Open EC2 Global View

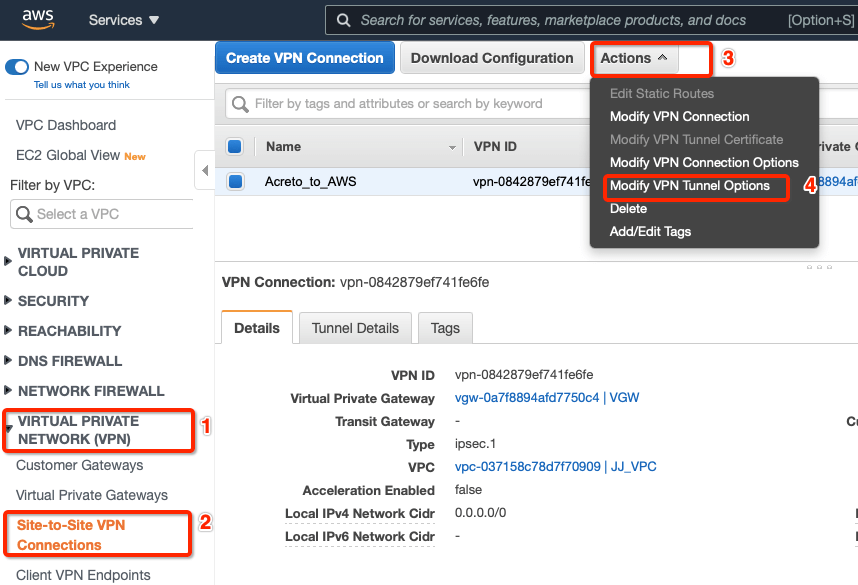[68, 155]
